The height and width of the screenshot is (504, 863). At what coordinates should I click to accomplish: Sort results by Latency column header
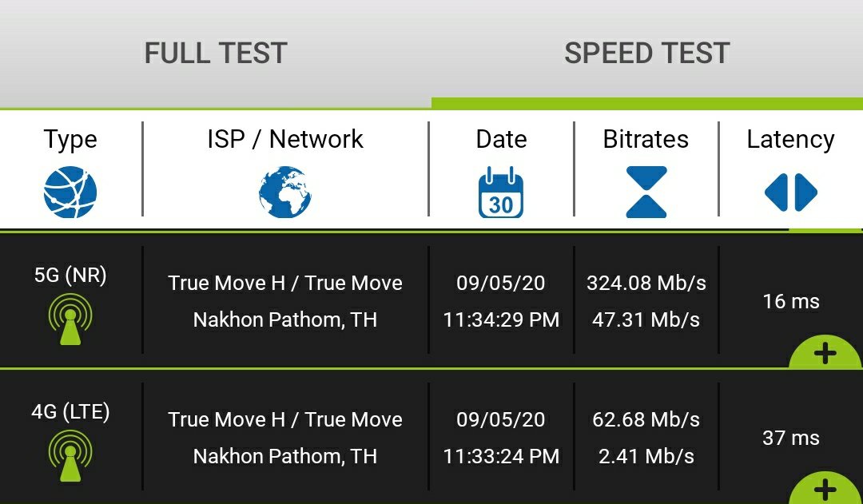tap(790, 140)
